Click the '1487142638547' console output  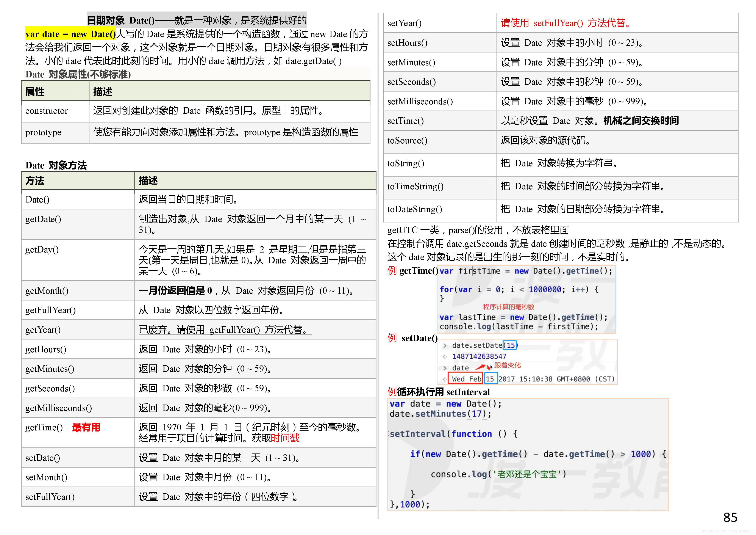479,356
